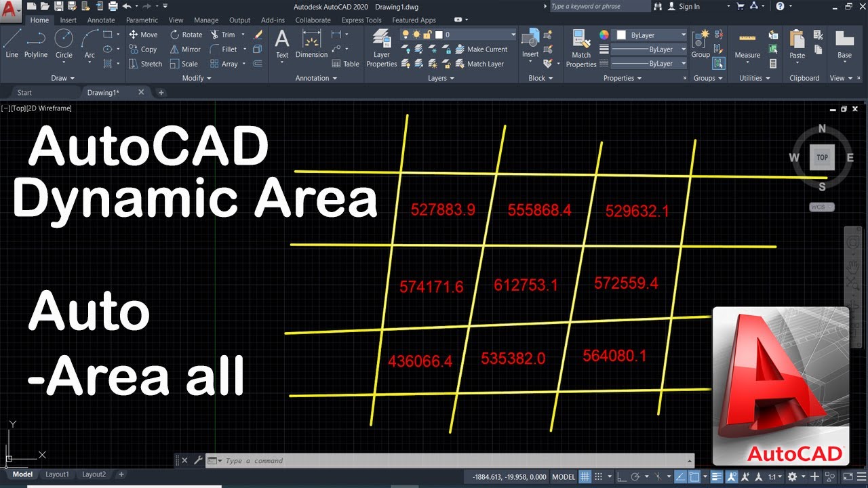Click the MODEL space button in status bar
This screenshot has height=488, width=868.
coord(564,477)
